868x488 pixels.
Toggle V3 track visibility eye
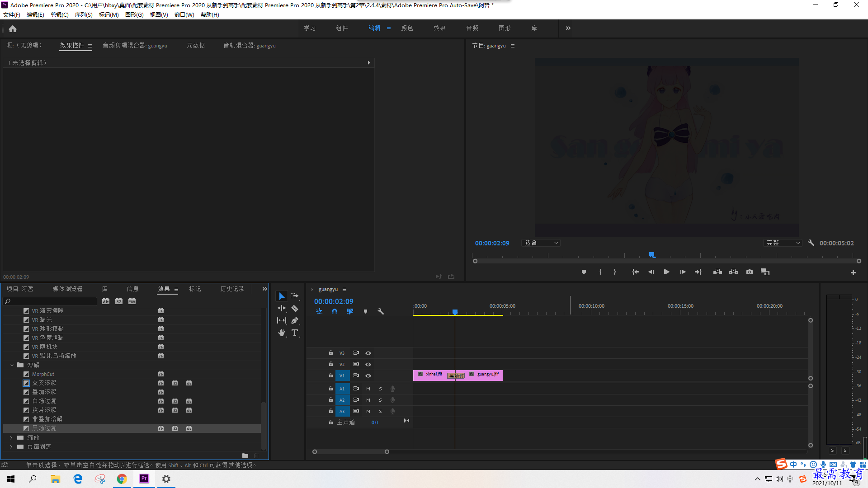368,353
